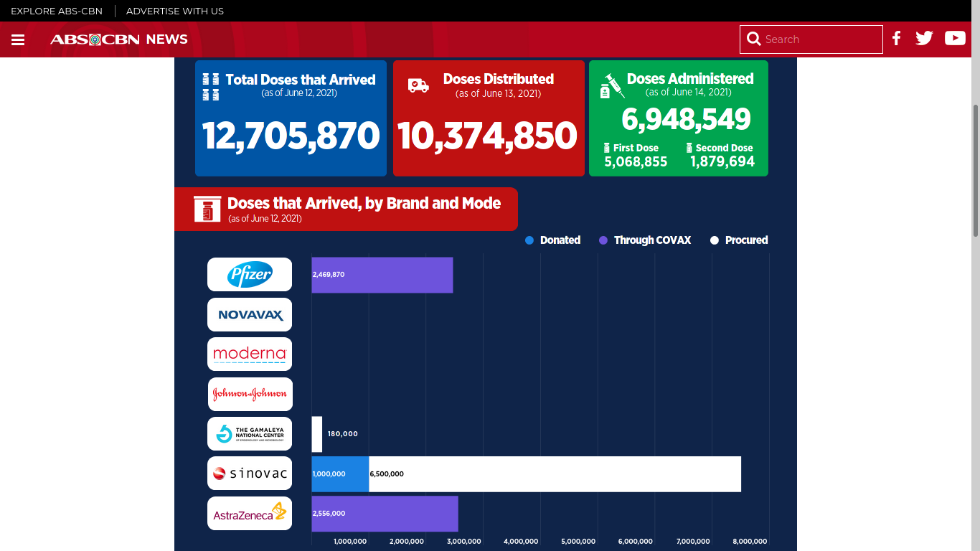Click the vial icon beside First Dose

tap(607, 148)
